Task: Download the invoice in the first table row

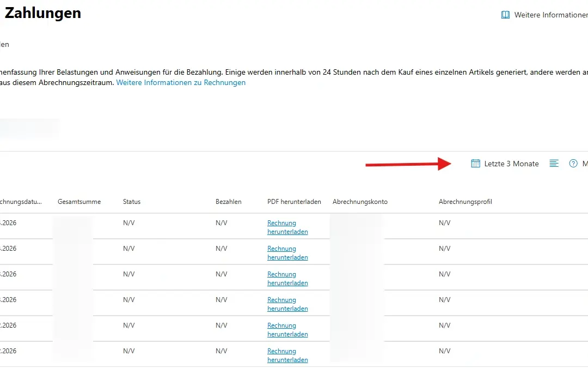Action: [287, 227]
